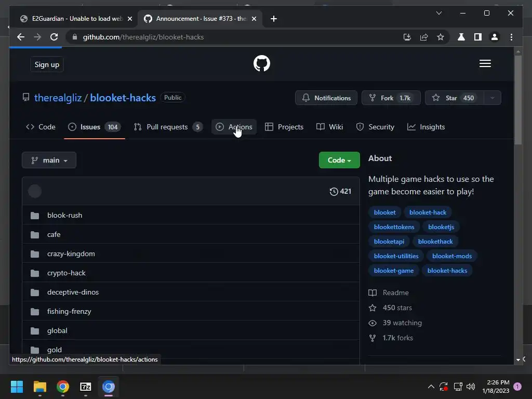Select the blooket-hack topic tag

click(428, 212)
